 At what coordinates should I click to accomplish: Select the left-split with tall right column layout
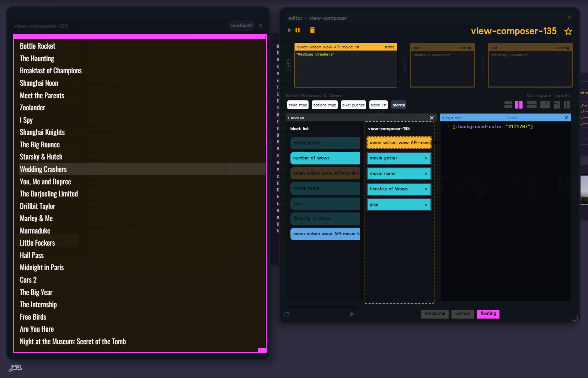[x=557, y=105]
